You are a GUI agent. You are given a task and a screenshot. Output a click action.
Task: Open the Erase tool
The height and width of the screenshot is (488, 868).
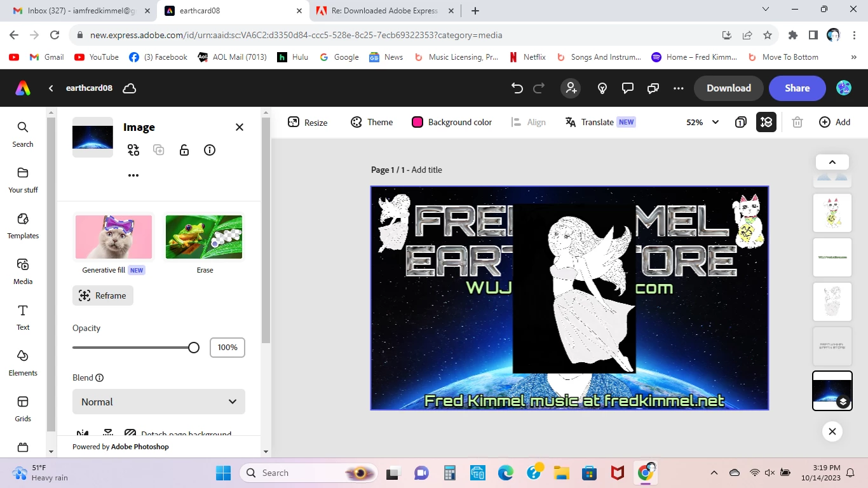(x=204, y=245)
